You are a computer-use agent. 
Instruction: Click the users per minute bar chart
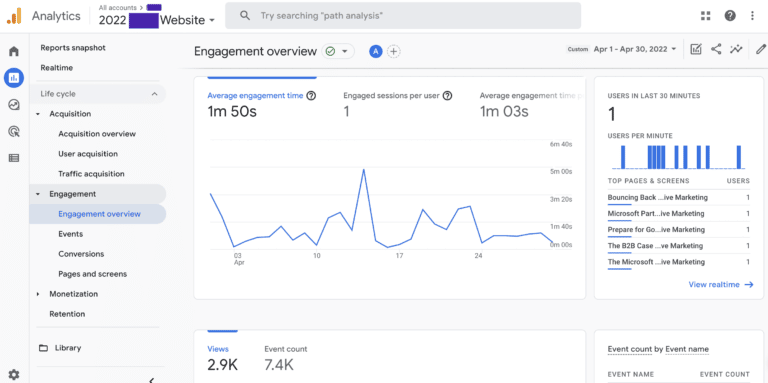pos(678,157)
